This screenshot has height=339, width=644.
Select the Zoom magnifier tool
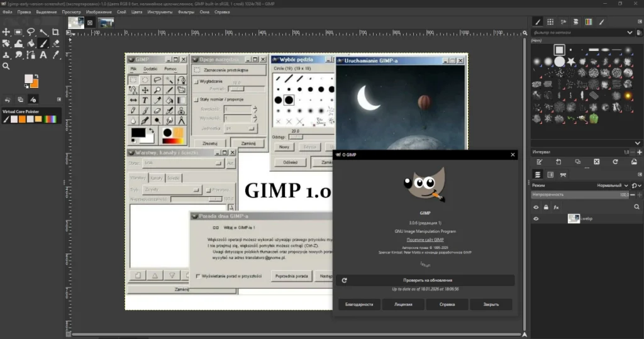pos(6,66)
